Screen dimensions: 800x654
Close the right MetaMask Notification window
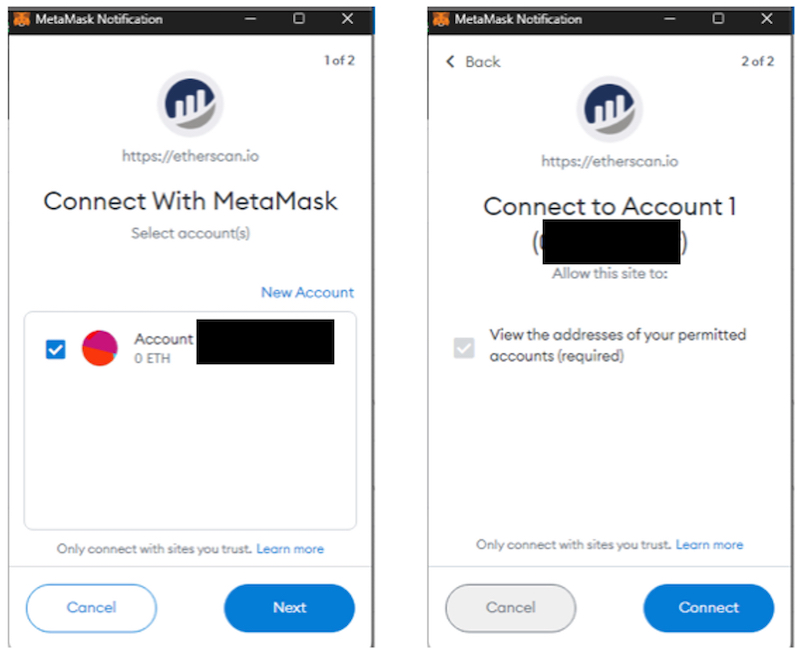[x=767, y=19]
